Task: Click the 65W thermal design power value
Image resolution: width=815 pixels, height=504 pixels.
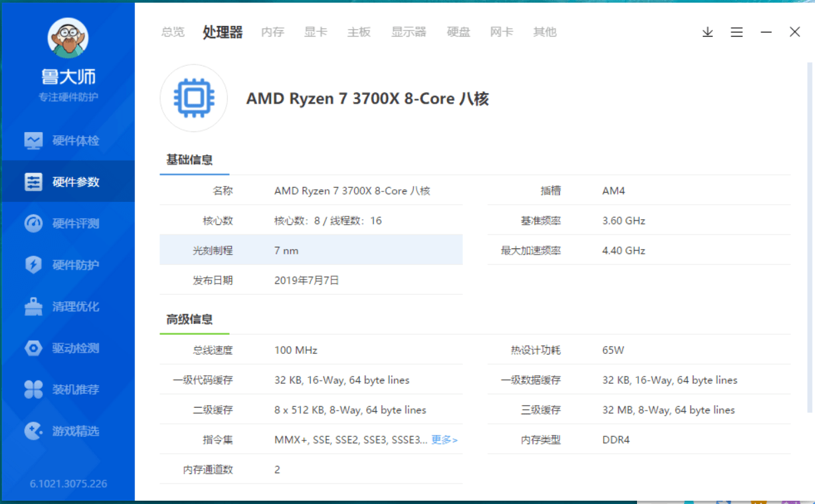Action: 613,350
